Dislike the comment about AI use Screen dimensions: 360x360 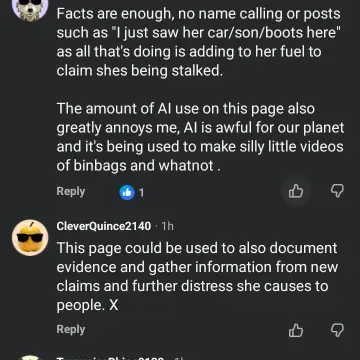click(337, 191)
